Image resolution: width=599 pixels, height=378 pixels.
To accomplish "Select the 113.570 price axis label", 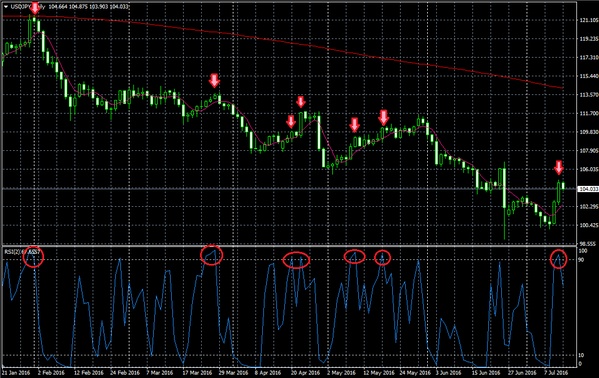I will pyautogui.click(x=589, y=94).
